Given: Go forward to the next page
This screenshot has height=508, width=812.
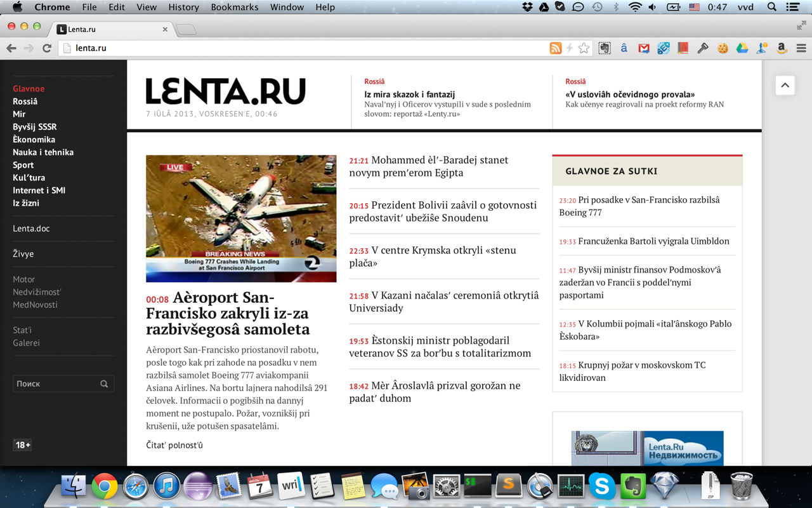Looking at the screenshot, I should tap(29, 48).
